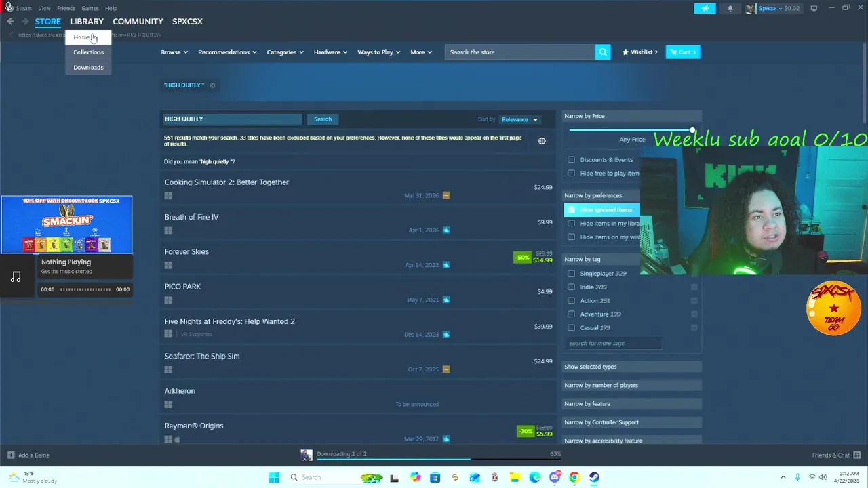Screen dimensions: 868x488
Task: Expand Show selected types section
Action: [x=632, y=367]
